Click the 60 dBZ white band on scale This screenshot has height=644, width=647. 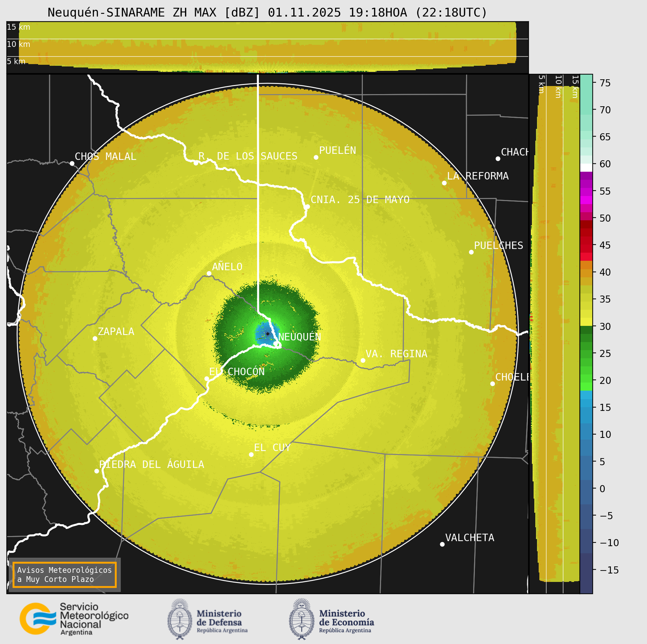(x=586, y=168)
